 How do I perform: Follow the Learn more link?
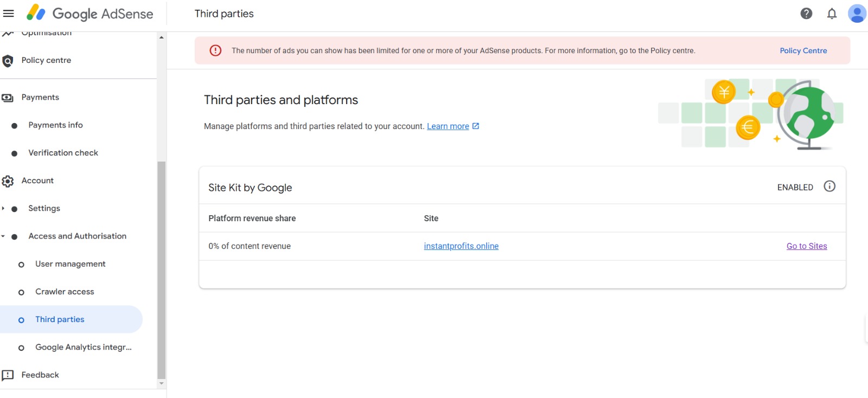pyautogui.click(x=448, y=126)
